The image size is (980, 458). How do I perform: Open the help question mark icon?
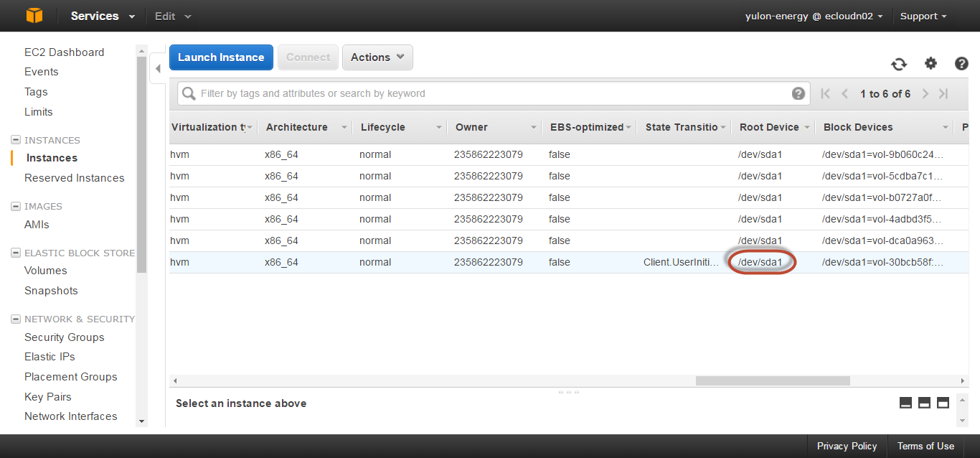pyautogui.click(x=961, y=64)
